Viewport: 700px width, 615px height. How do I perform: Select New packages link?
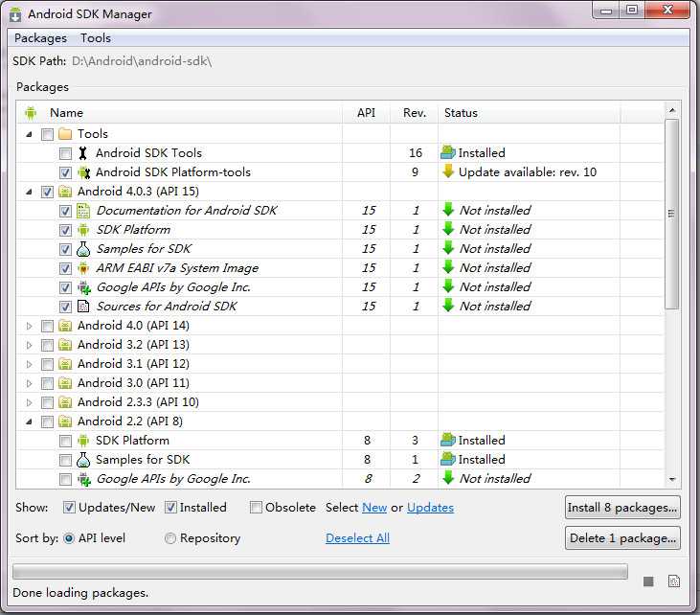point(374,508)
